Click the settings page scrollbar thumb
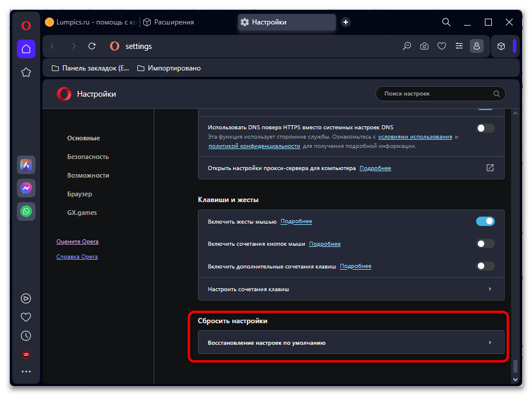 (515, 366)
